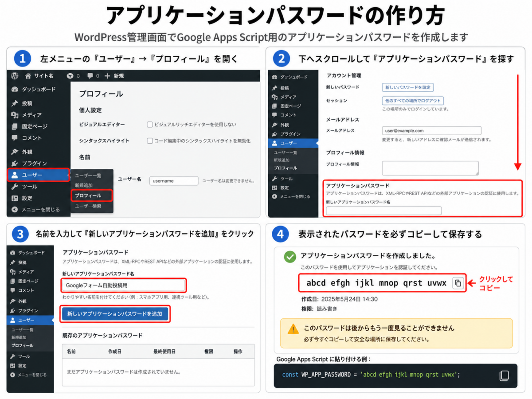This screenshot has height=399, width=532.
Task: Click まだアプリケーションパスワードは作成されていません row
Action: click(x=158, y=372)
